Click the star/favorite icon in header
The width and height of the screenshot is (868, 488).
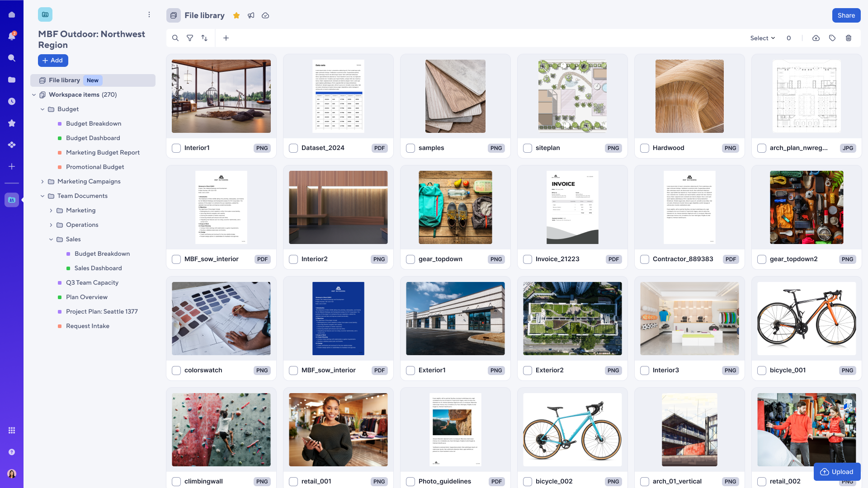237,15
